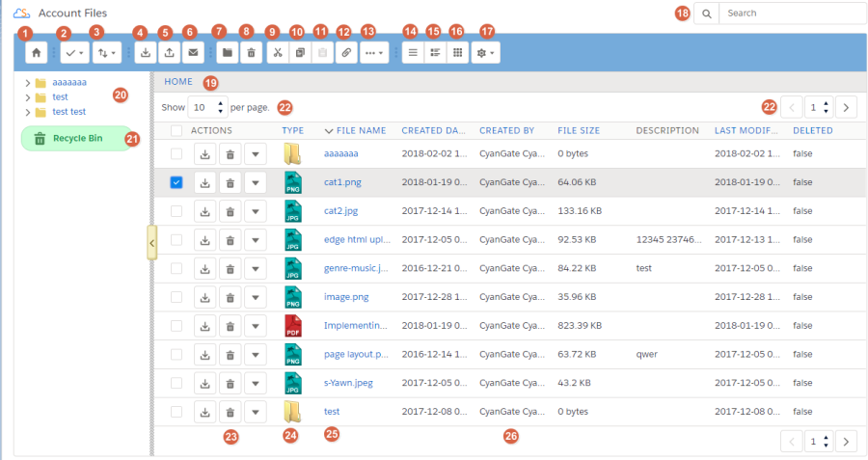Click the Cut scissors toolbar icon
This screenshot has height=460, width=868.
(x=277, y=52)
